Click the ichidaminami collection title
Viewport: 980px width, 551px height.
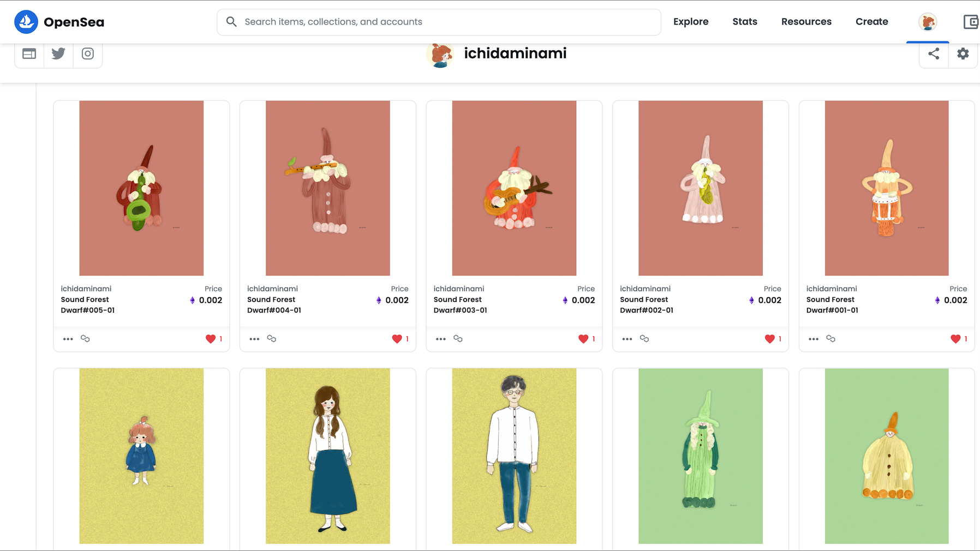[x=515, y=53]
